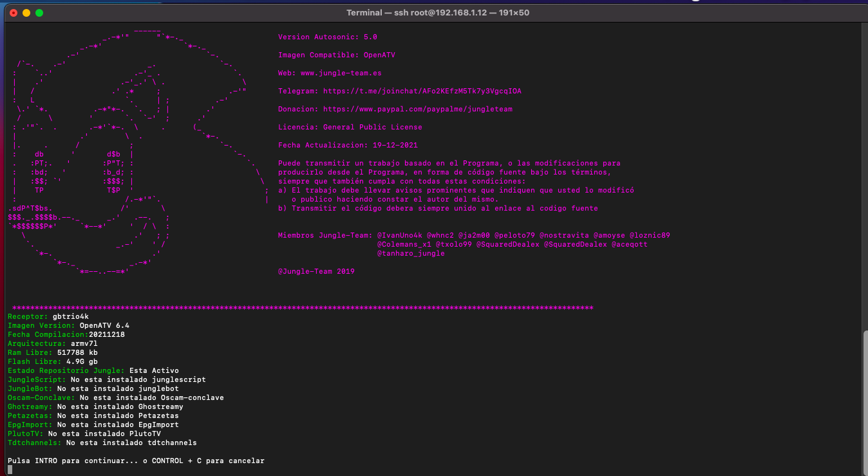Click the @tanharo_jungle member handle
The image size is (868, 476).
pos(410,254)
